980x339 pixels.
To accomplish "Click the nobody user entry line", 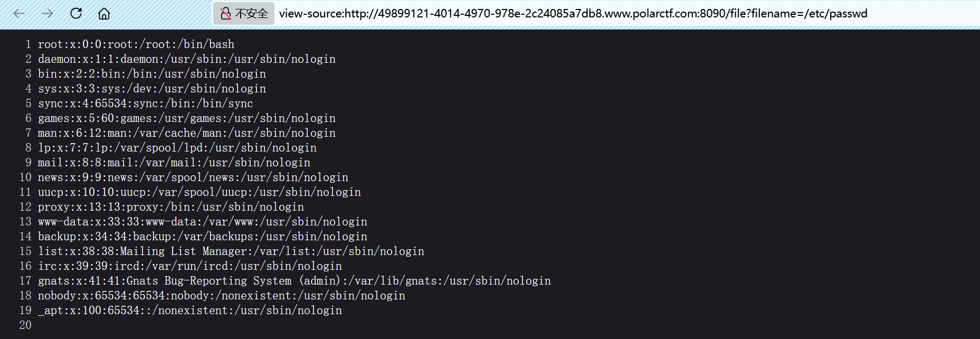I will (221, 296).
